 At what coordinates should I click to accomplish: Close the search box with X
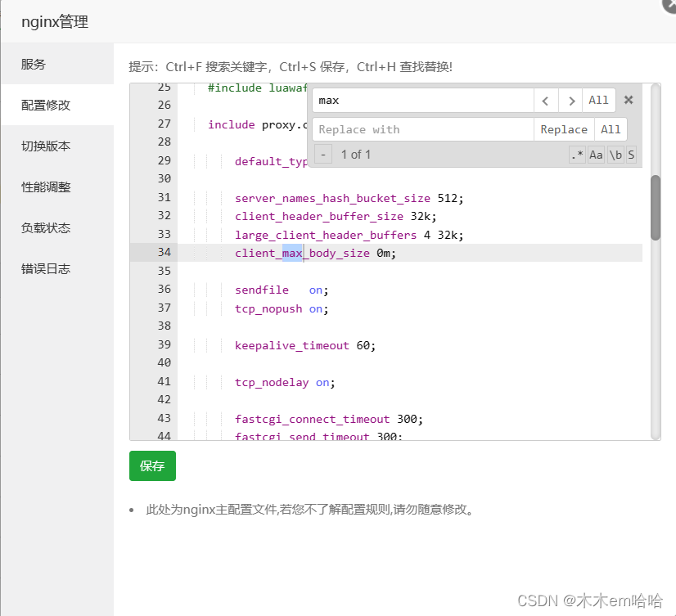(x=629, y=100)
